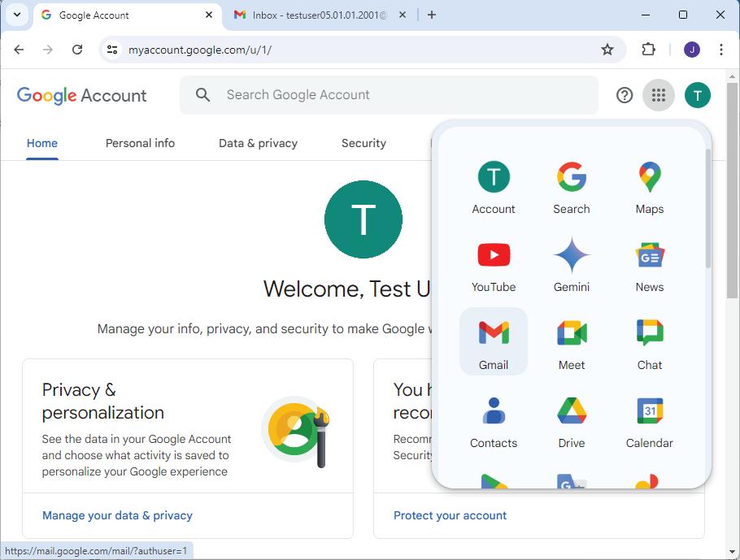Select the Google Account browser tab
Viewport: 740px width, 560px height.
128,15
